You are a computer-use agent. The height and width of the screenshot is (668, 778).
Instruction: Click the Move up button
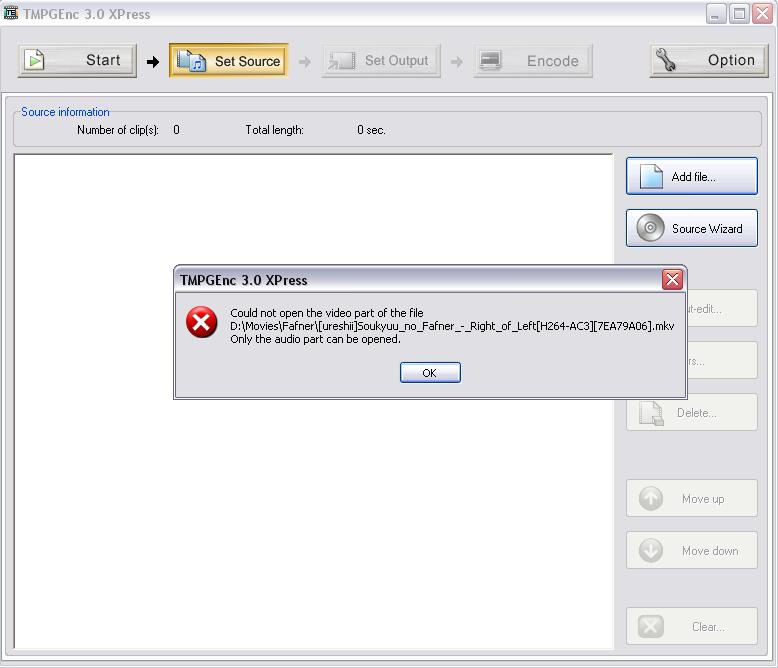pyautogui.click(x=692, y=498)
